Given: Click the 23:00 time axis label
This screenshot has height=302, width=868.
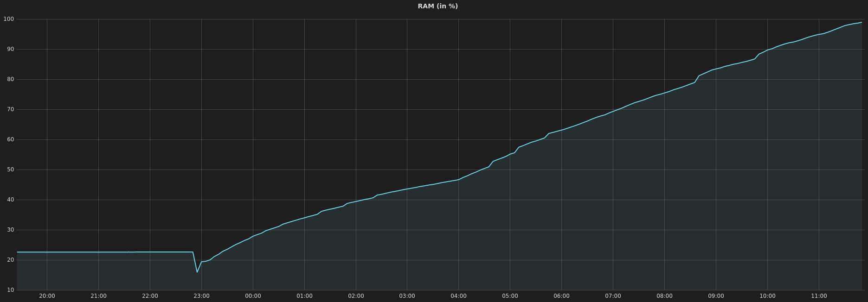Looking at the screenshot, I should tap(201, 296).
